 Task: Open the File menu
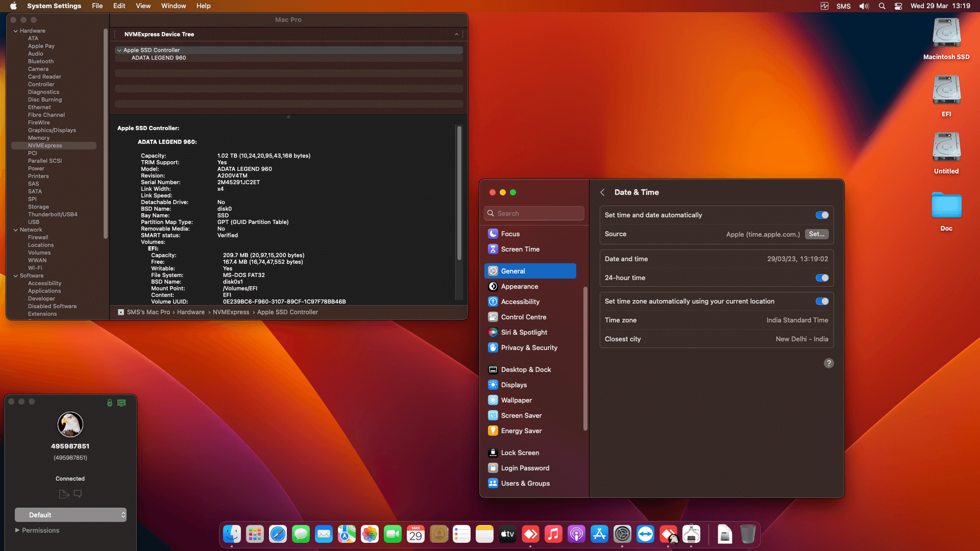tap(97, 6)
